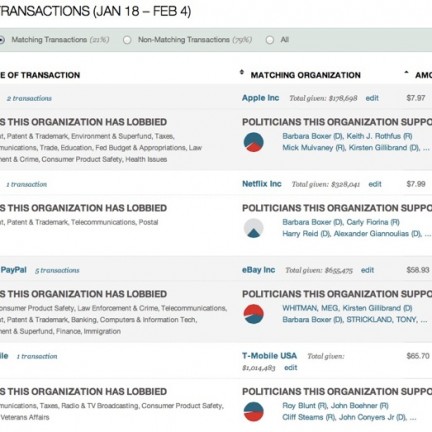This screenshot has width=432, height=432.
Task: Open John Boehner (R) politician link
Action: (360, 406)
